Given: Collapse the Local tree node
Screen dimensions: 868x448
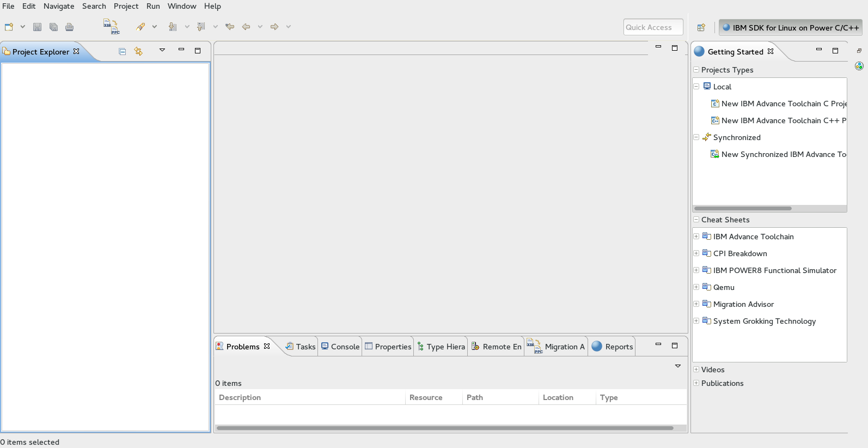Looking at the screenshot, I should [696, 87].
